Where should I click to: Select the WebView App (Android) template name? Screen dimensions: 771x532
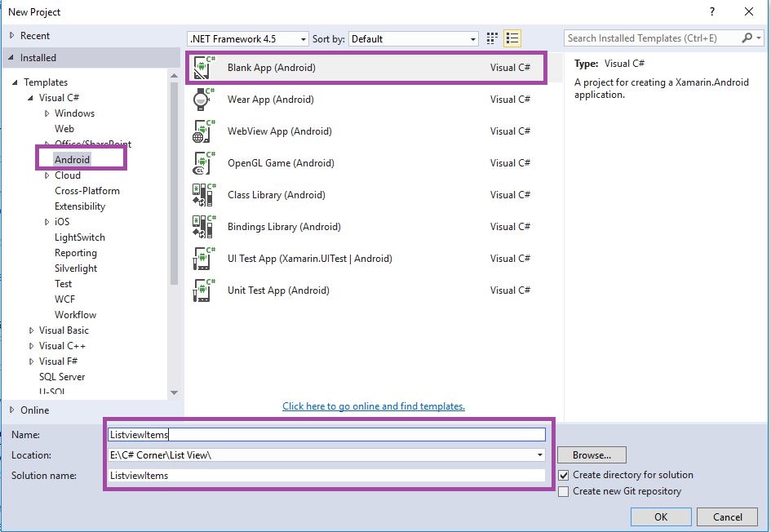[279, 131]
